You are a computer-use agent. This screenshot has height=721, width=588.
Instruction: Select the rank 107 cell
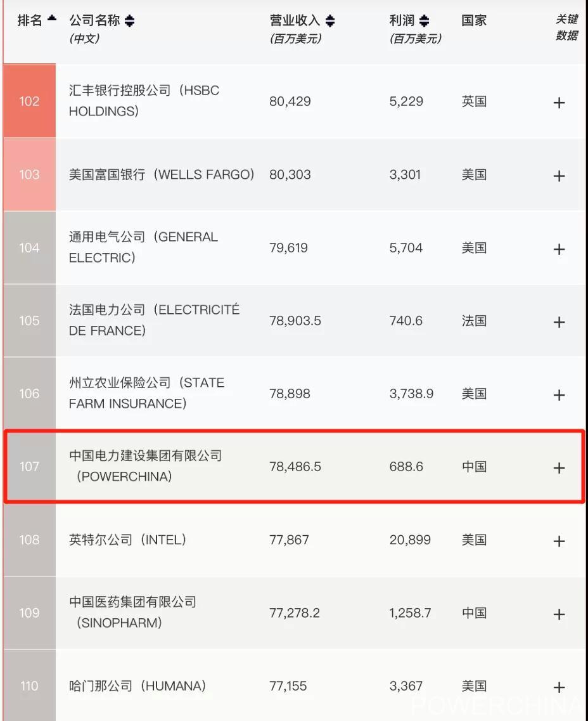point(29,466)
